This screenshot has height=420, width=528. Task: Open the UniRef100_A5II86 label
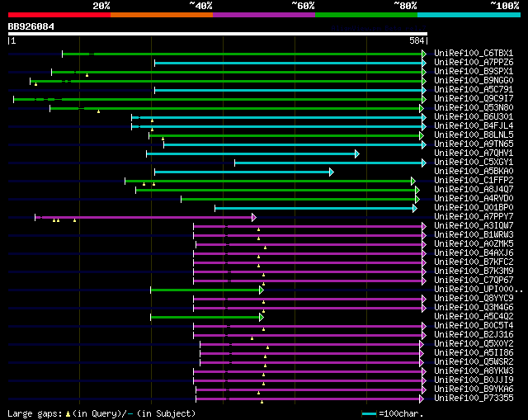[474, 353]
